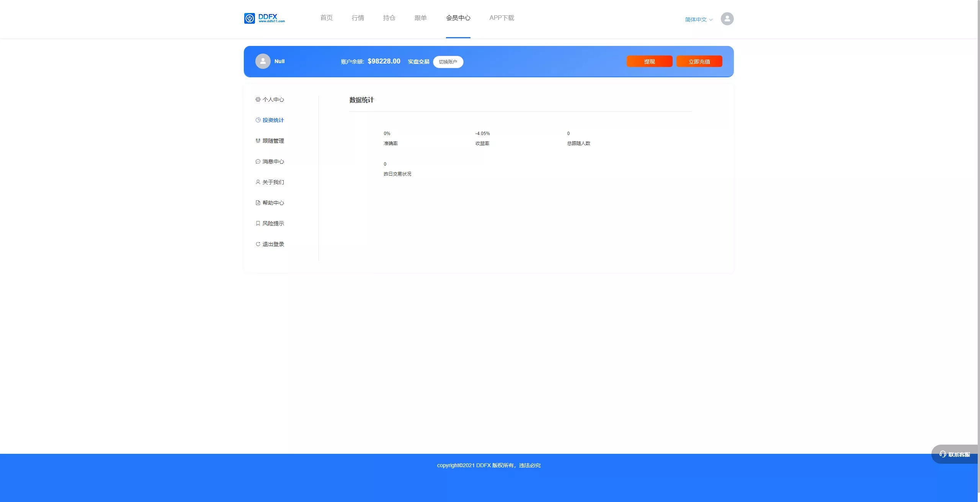Toggle account type with the 切换账户 button

(448, 62)
